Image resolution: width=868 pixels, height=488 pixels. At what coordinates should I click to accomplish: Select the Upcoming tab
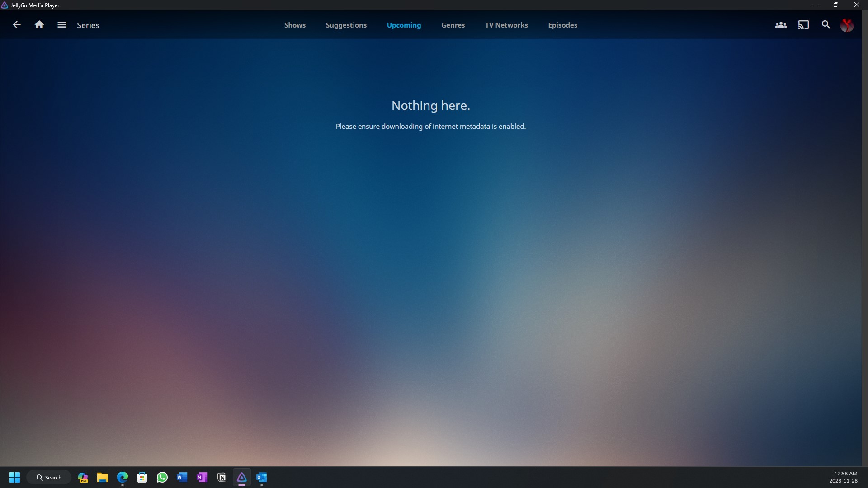404,25
